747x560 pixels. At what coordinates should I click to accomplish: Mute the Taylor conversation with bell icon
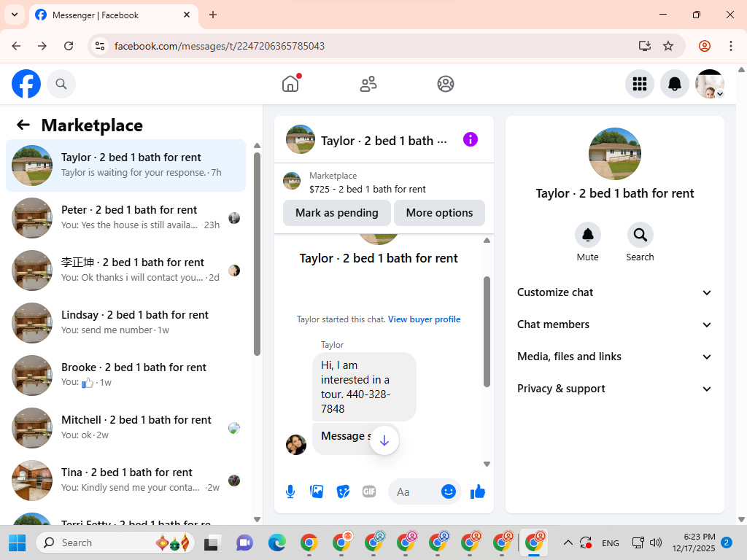click(x=587, y=235)
